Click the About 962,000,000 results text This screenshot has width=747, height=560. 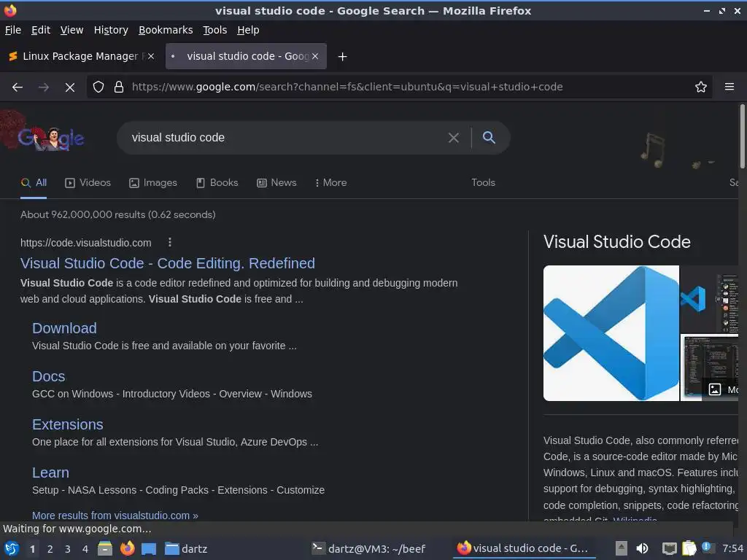coord(117,215)
